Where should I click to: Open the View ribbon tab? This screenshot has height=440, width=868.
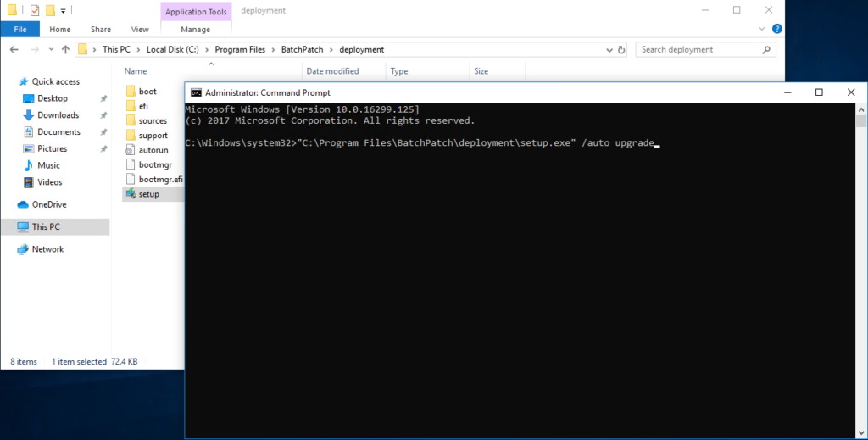[140, 30]
